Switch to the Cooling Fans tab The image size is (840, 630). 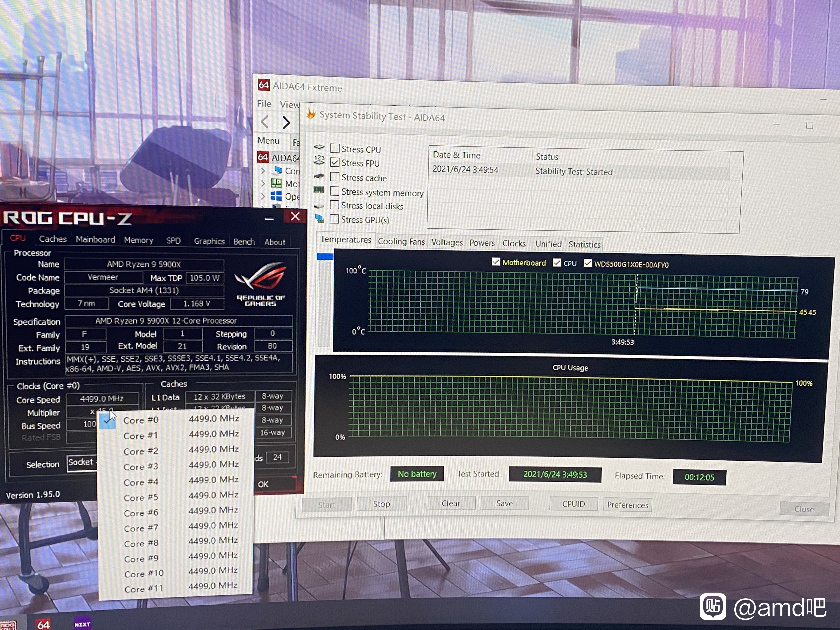(401, 241)
